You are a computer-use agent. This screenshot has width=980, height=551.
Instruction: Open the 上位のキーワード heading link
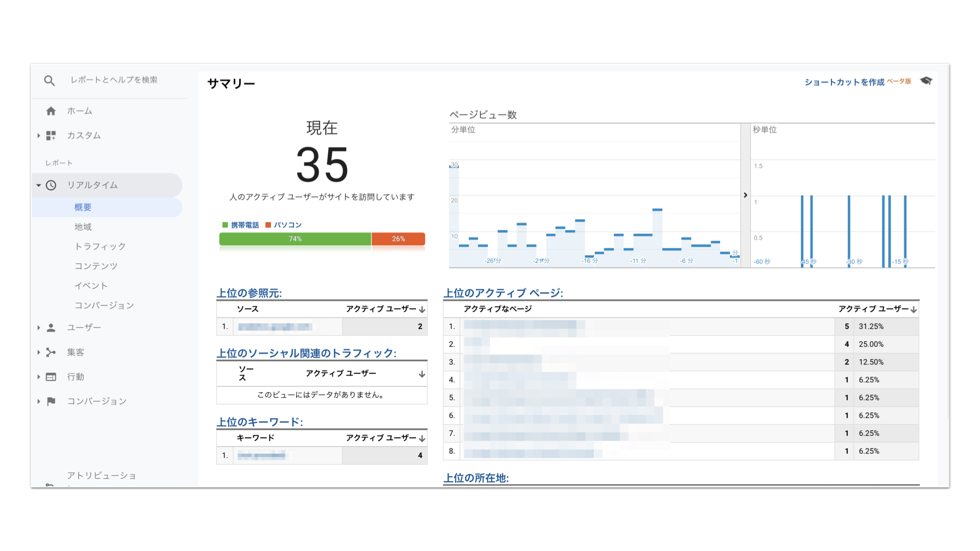click(260, 422)
